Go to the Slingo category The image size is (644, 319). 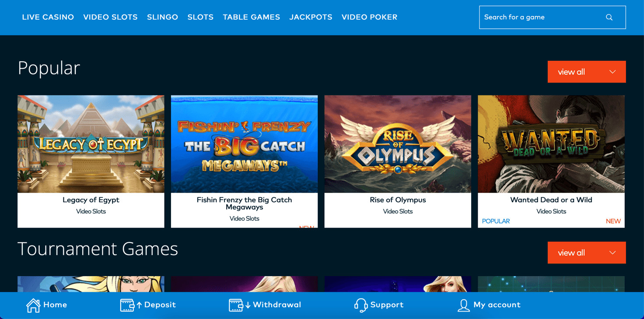point(162,17)
